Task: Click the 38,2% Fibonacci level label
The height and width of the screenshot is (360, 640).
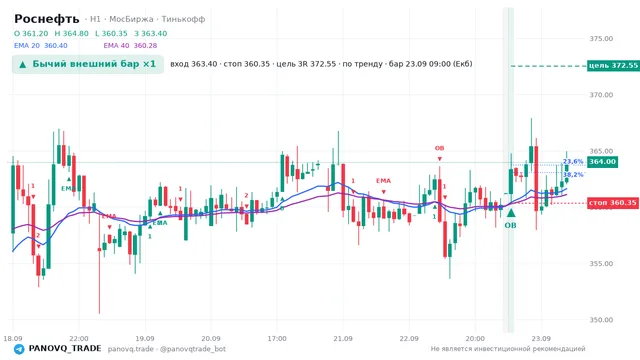Action: 573,175
